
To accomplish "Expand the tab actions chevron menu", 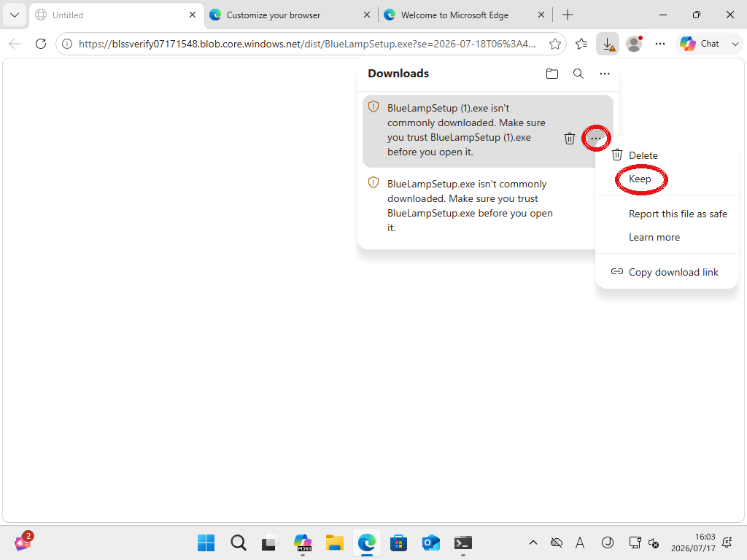I will tap(15, 15).
